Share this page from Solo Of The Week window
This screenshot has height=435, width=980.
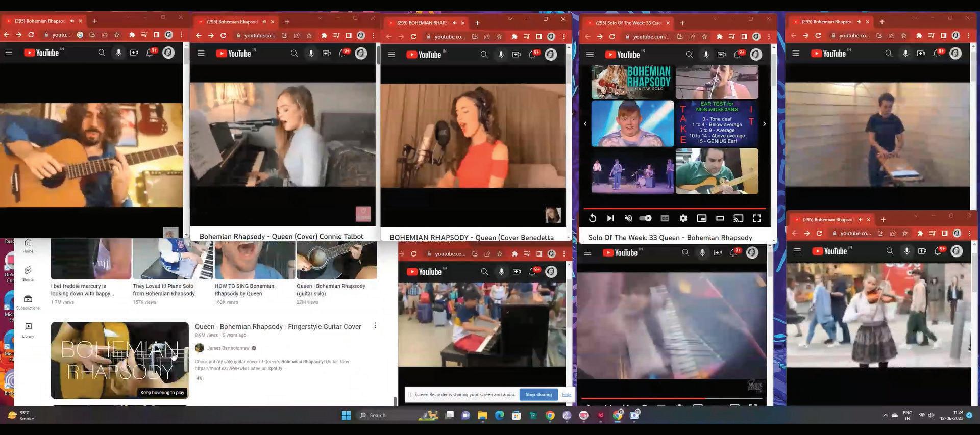[692, 37]
